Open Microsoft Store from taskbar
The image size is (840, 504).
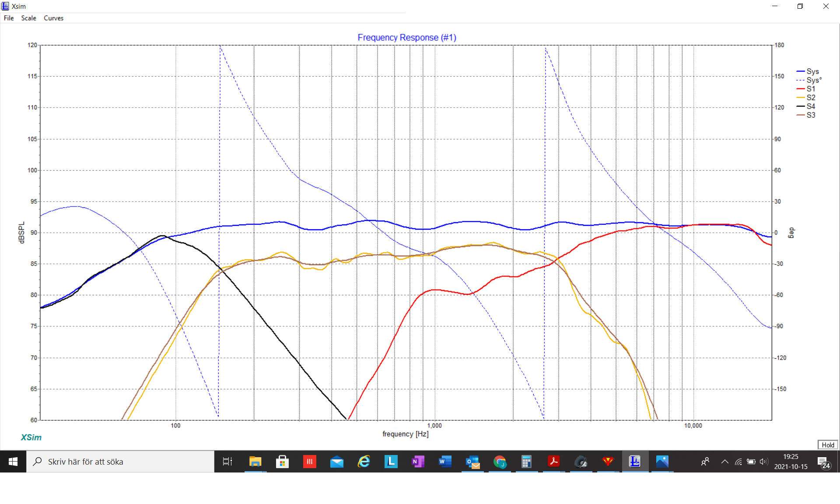pos(282,462)
